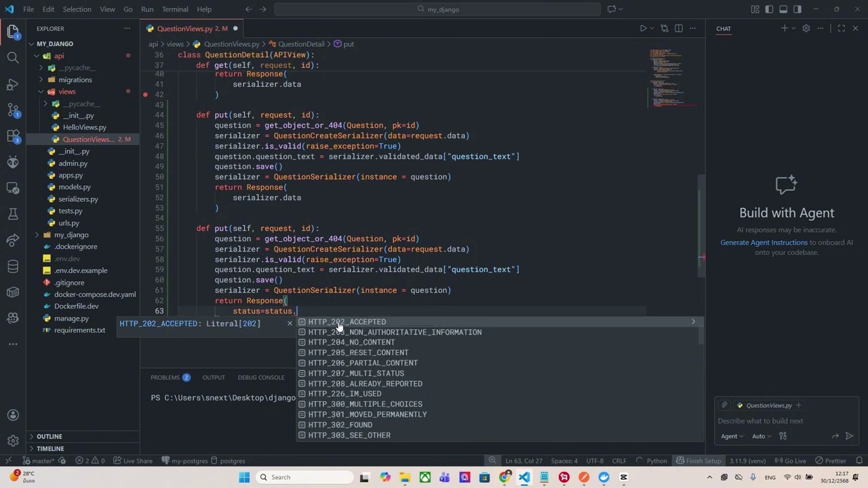Open Chat settings gear icon
Image resolution: width=868 pixels, height=488 pixels.
[806, 28]
